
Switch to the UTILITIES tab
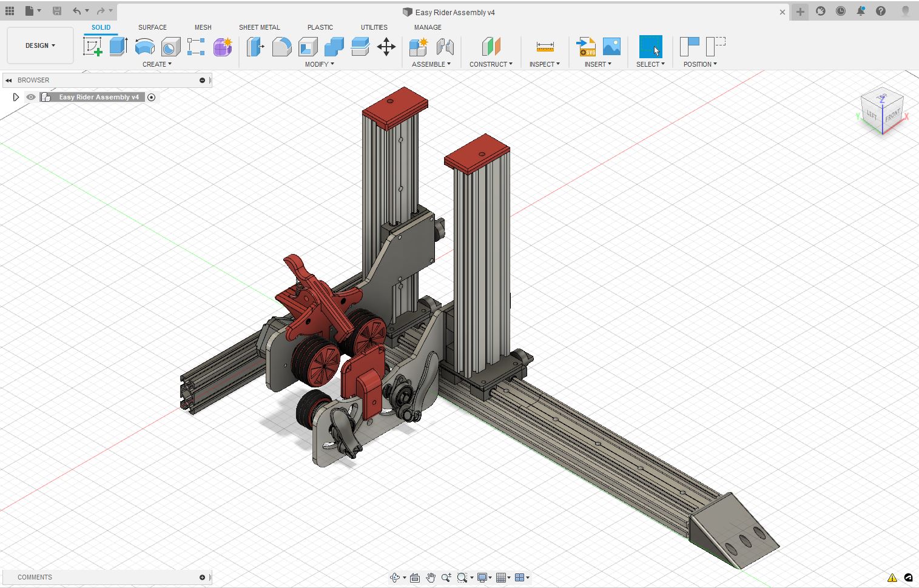(374, 27)
